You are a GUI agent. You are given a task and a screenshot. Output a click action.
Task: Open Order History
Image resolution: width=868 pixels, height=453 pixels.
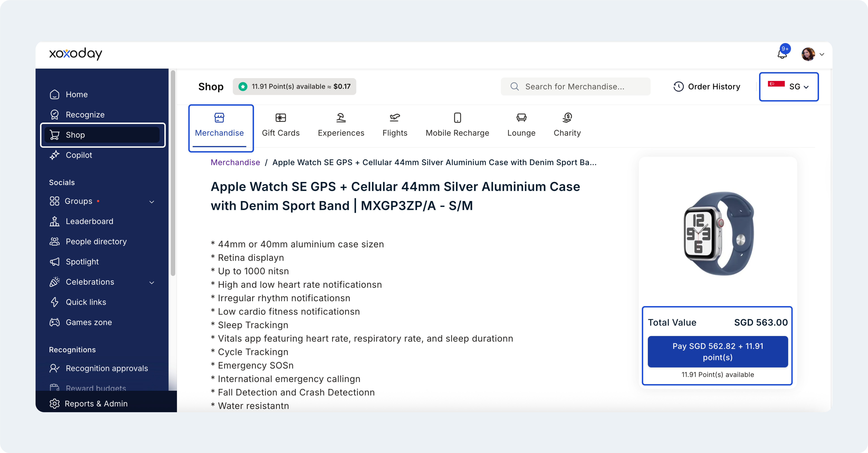pos(707,86)
